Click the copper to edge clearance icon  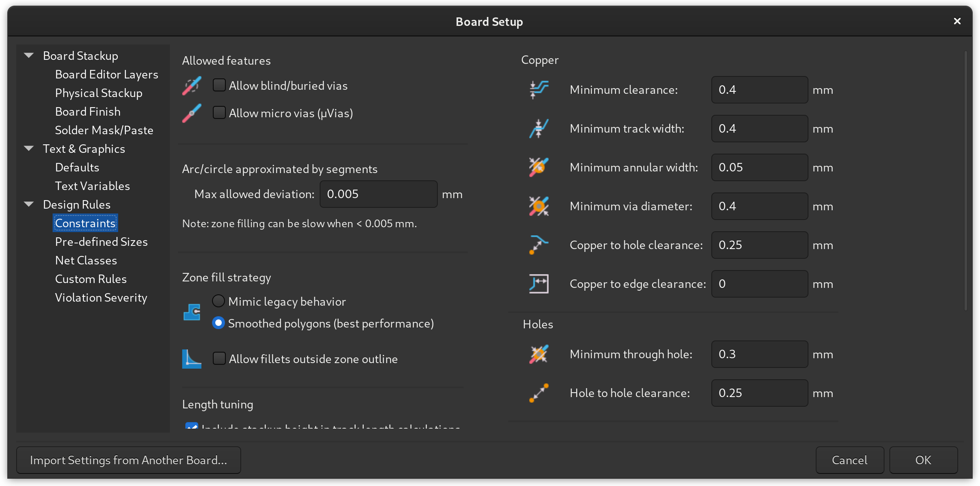[x=539, y=284]
